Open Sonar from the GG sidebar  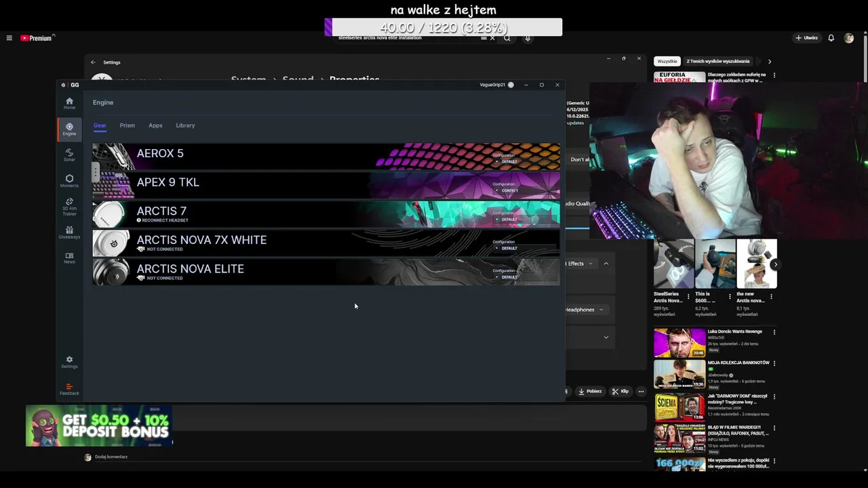[69, 155]
